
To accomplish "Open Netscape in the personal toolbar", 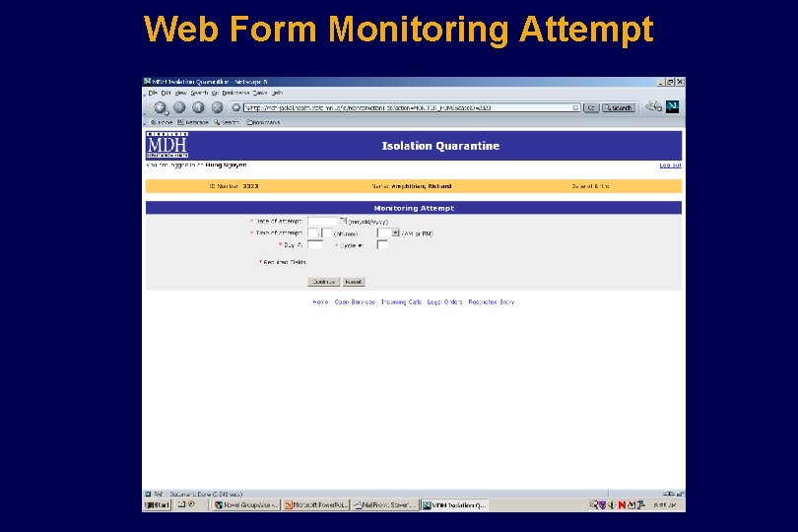I will click(193, 123).
